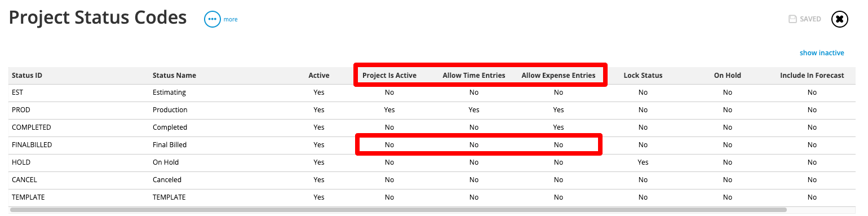Toggle Allow Expense Entries for COMPLETED row
868x216 pixels.
click(559, 127)
